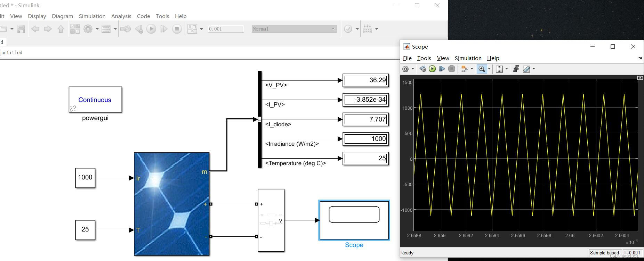The height and width of the screenshot is (261, 644).
Task: Click the simulation stop time field 0.001
Action: 226,29
